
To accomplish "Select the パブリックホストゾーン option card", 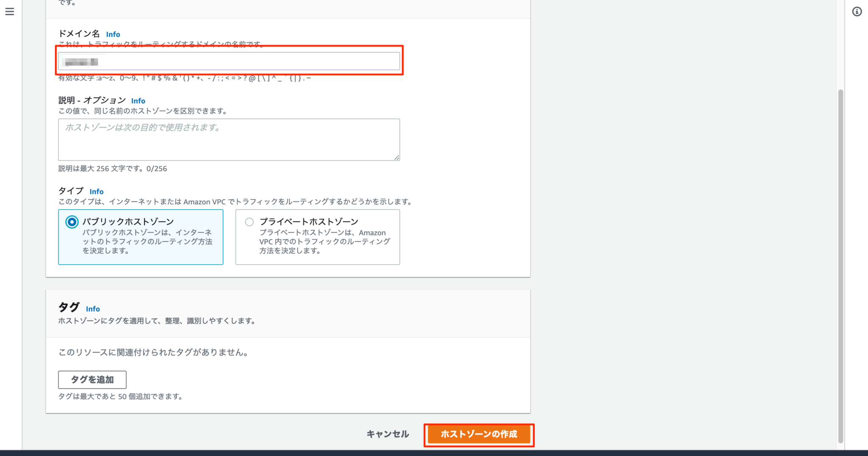I will click(140, 237).
